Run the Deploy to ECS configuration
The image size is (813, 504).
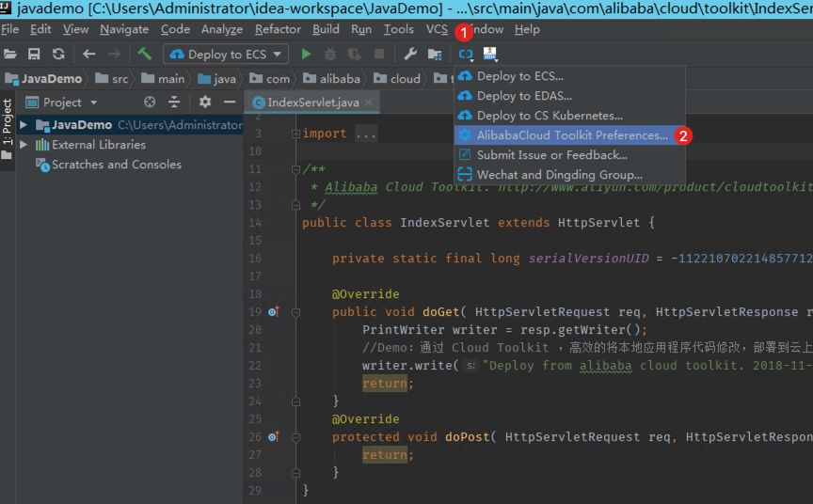(306, 54)
